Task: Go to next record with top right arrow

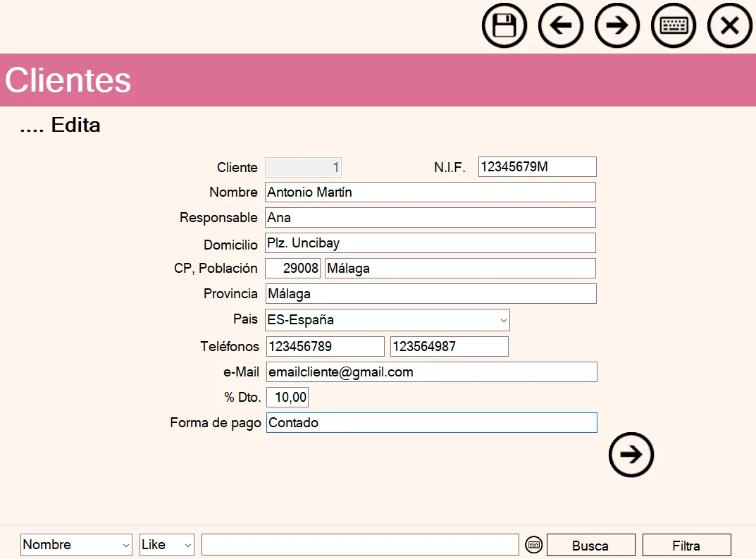Action: click(x=616, y=26)
